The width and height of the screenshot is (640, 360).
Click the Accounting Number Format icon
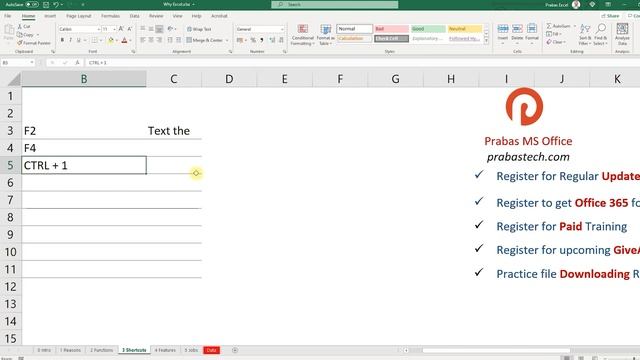click(240, 40)
